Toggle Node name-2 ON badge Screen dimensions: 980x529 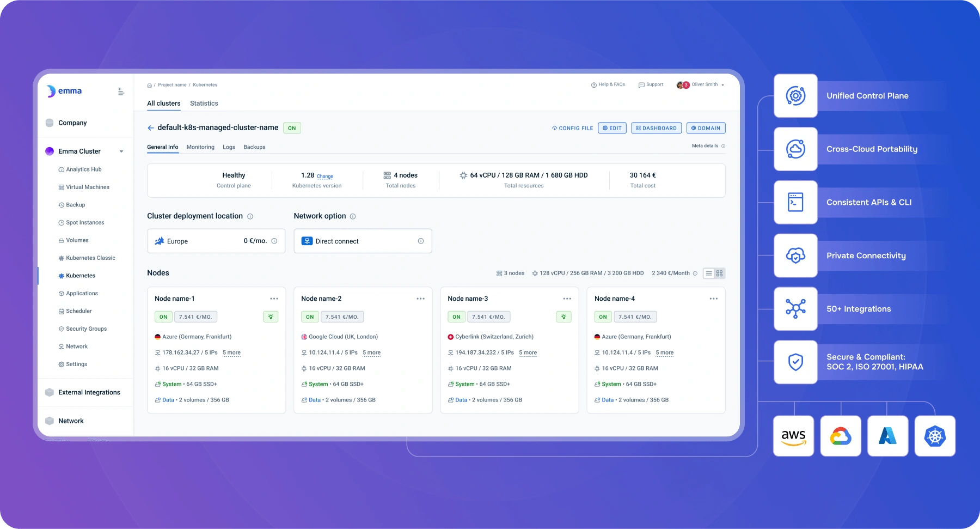click(310, 317)
